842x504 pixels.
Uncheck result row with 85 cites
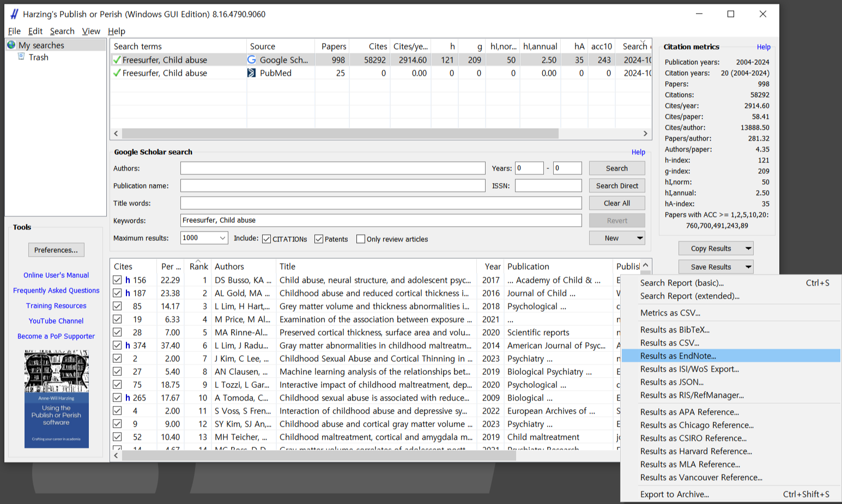[x=117, y=306]
